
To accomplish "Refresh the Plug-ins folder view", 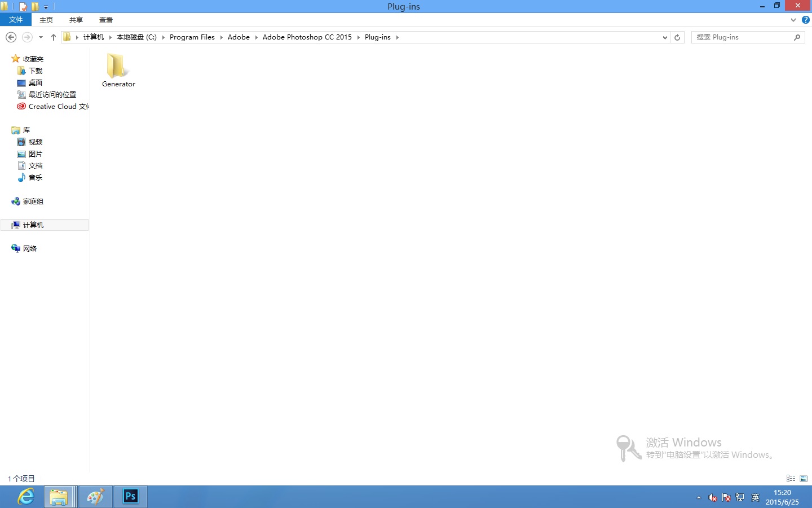I will point(677,37).
